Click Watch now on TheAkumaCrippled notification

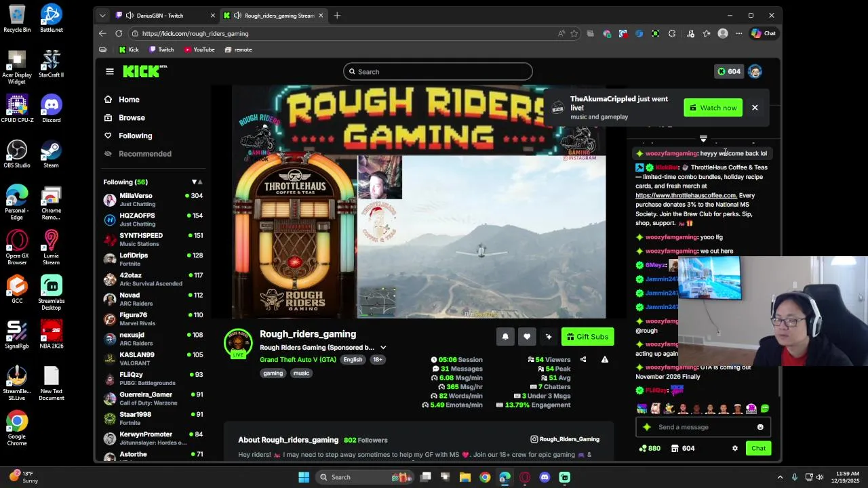coord(713,108)
